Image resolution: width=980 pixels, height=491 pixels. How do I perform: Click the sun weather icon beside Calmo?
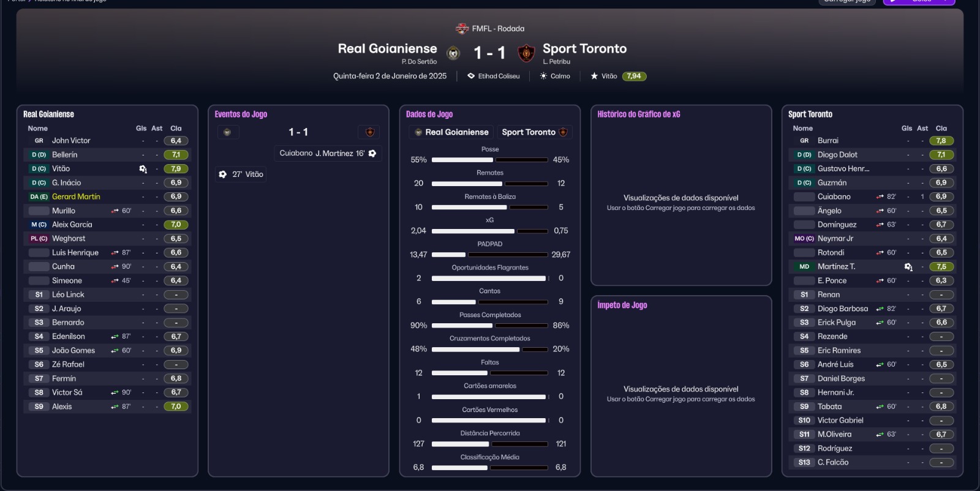[543, 77]
